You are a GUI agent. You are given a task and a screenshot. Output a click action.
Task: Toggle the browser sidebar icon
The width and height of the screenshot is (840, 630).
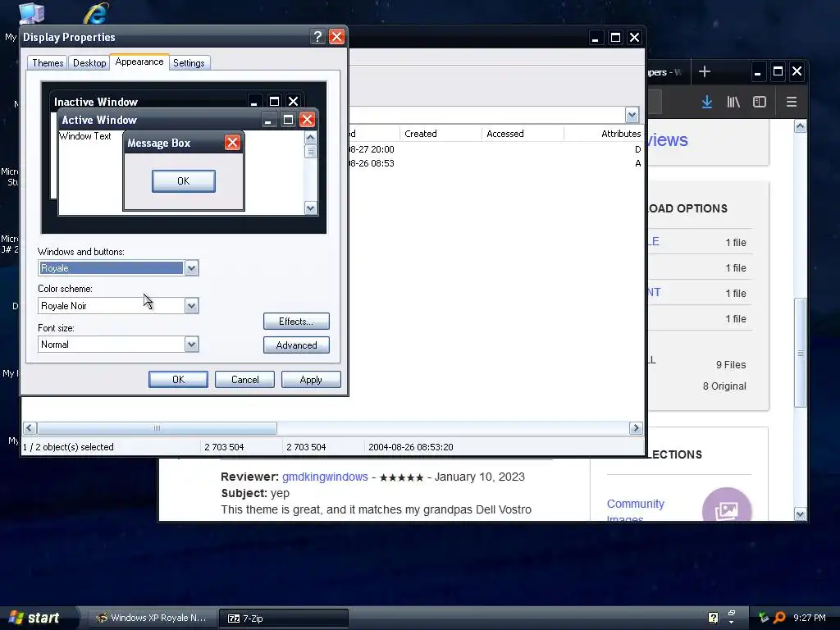click(759, 102)
